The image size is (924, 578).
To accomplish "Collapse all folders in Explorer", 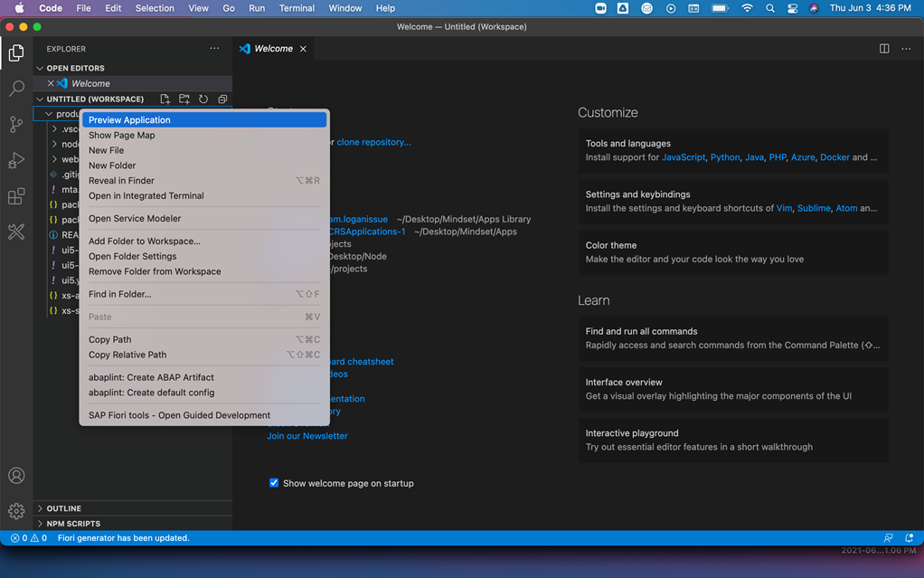I will click(x=222, y=99).
